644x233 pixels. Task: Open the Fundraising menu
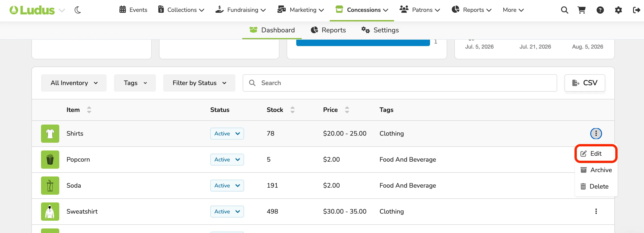(x=240, y=10)
